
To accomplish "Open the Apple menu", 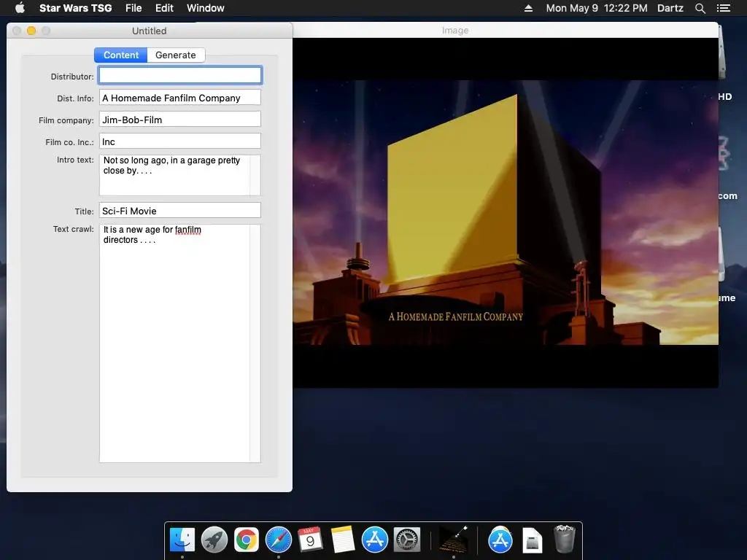I will coord(20,8).
